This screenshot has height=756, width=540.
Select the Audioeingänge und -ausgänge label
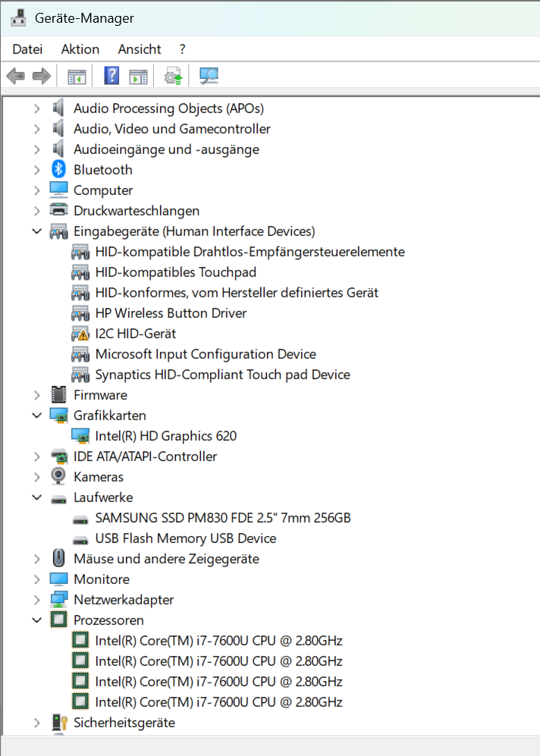(166, 150)
